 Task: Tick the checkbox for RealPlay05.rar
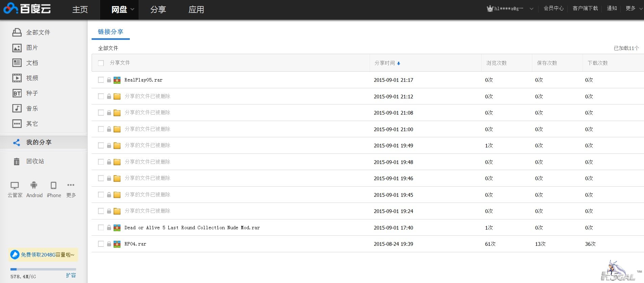click(101, 80)
